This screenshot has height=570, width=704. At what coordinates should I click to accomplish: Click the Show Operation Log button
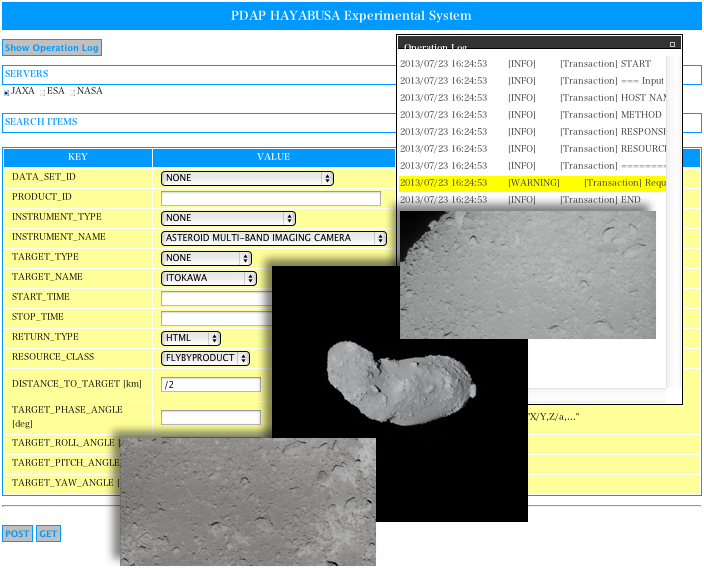point(52,48)
